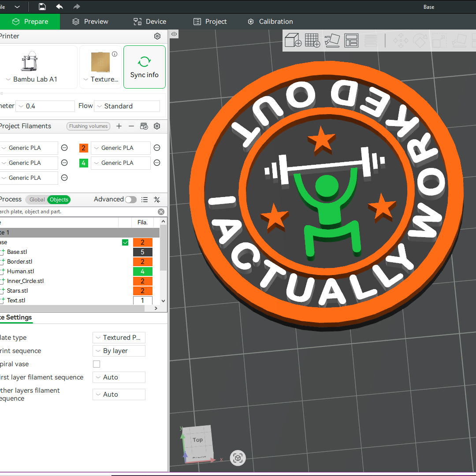Click the green filament 4 swatch
The width and height of the screenshot is (476, 476).
84,163
